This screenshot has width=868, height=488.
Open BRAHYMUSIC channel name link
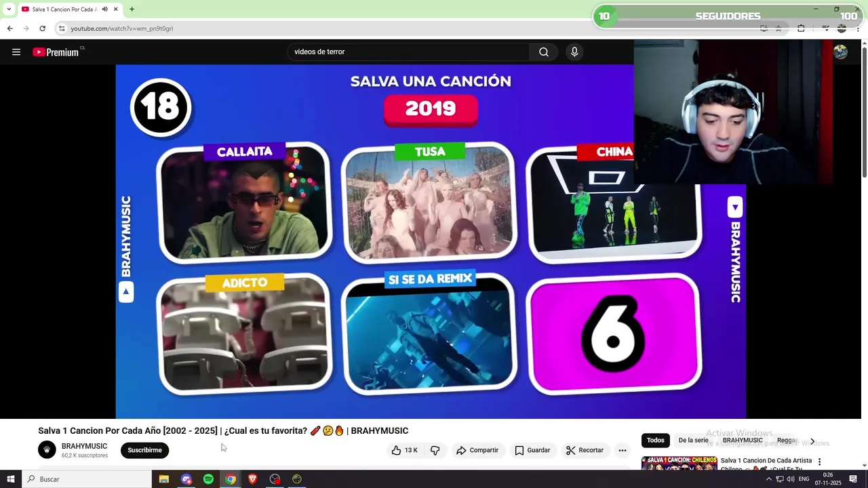(84, 446)
